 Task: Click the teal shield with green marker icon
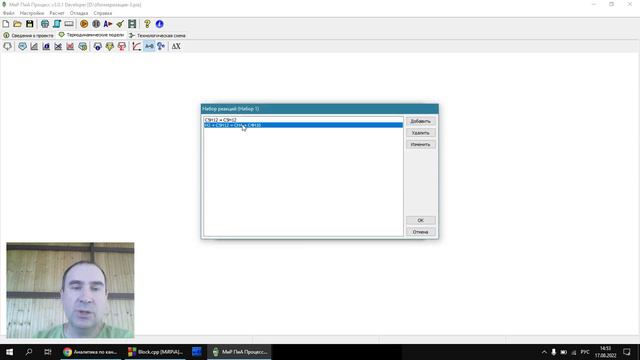(83, 47)
